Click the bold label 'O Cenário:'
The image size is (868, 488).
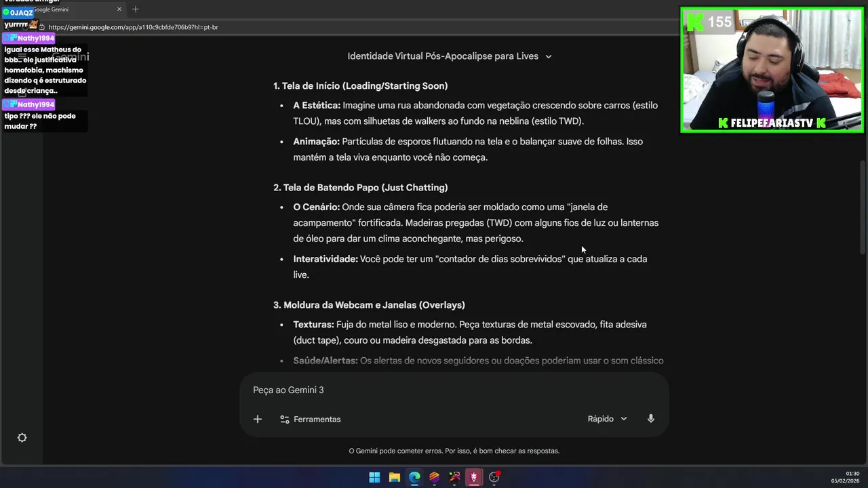317,207
